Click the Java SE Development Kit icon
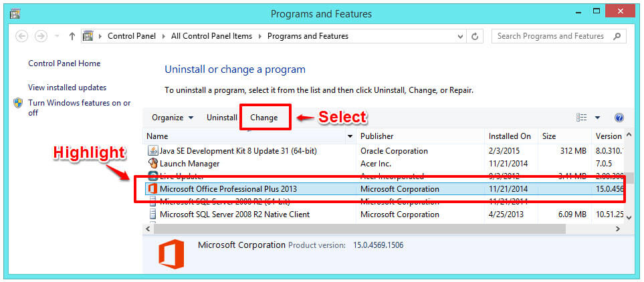 [152, 151]
